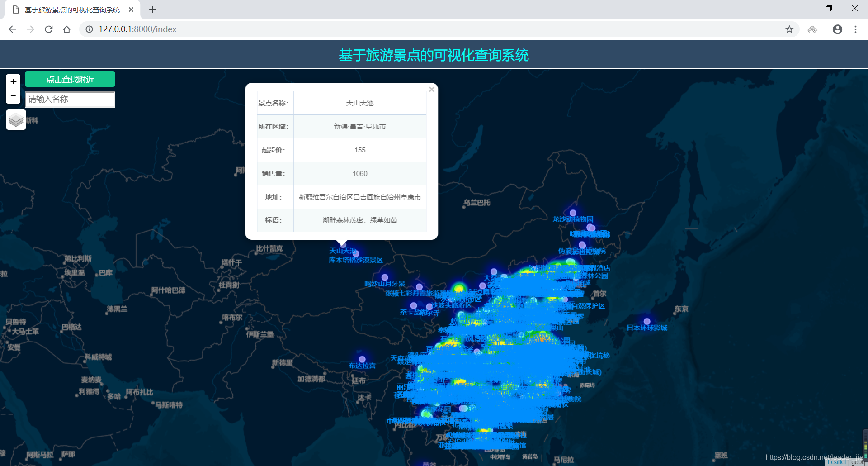Close the 天山天池 popup
The width and height of the screenshot is (868, 466).
coord(432,90)
